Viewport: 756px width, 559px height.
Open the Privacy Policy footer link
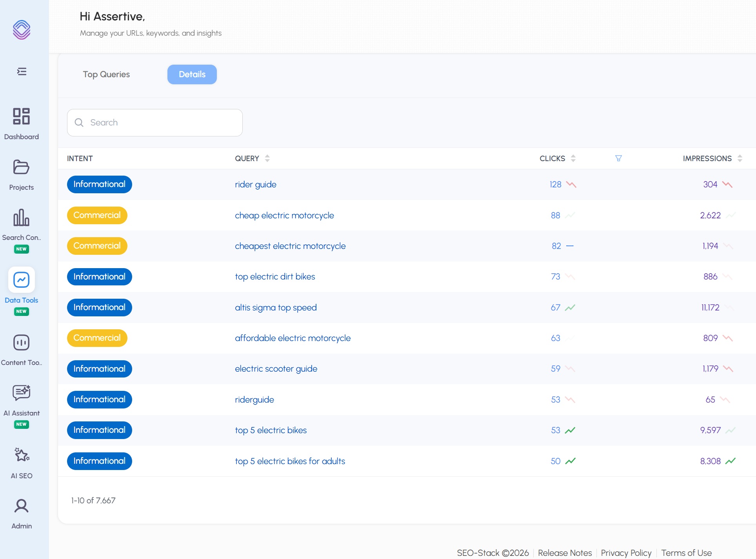(x=626, y=553)
